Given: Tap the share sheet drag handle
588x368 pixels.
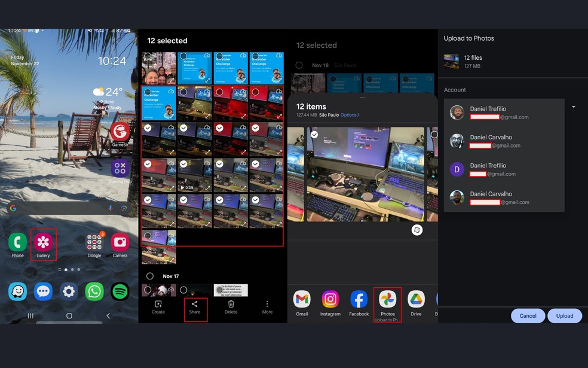Looking at the screenshot, I should (362, 98).
